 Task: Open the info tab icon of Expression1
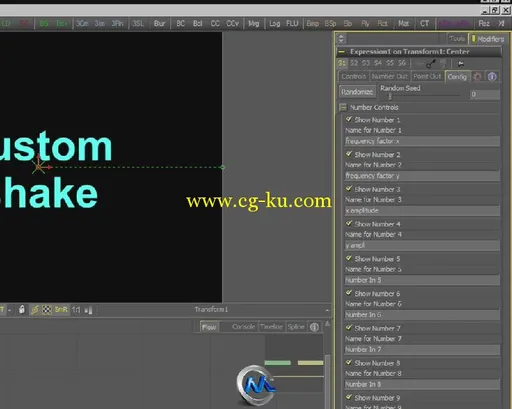(x=492, y=77)
